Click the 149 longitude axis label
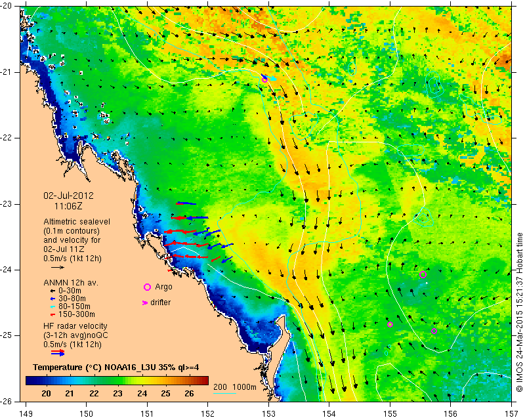This screenshot has width=525, height=420. [x=26, y=414]
